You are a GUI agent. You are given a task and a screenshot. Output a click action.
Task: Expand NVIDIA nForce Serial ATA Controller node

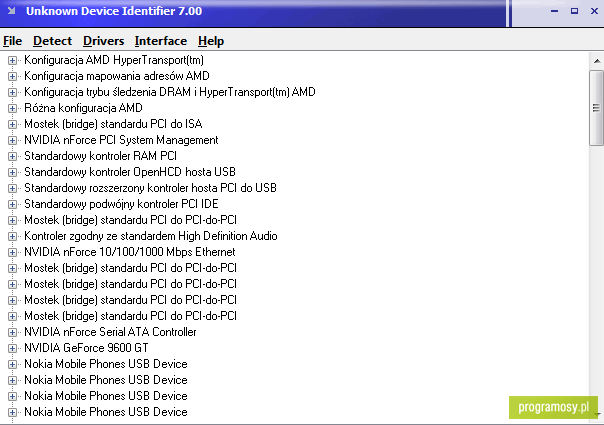12,332
